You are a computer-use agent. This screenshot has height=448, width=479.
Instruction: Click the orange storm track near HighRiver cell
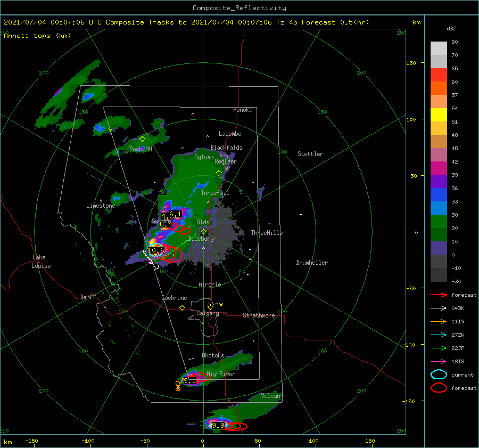[x=178, y=386]
